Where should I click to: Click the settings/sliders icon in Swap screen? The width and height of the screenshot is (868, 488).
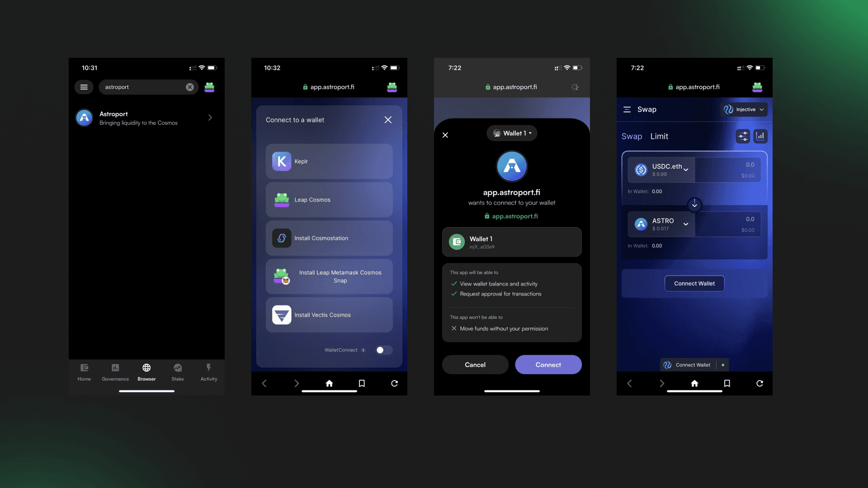coord(743,136)
